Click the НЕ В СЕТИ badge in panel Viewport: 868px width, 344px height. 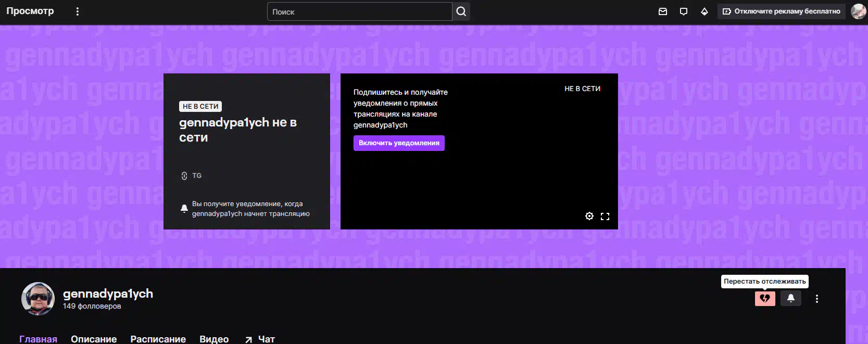[x=200, y=106]
